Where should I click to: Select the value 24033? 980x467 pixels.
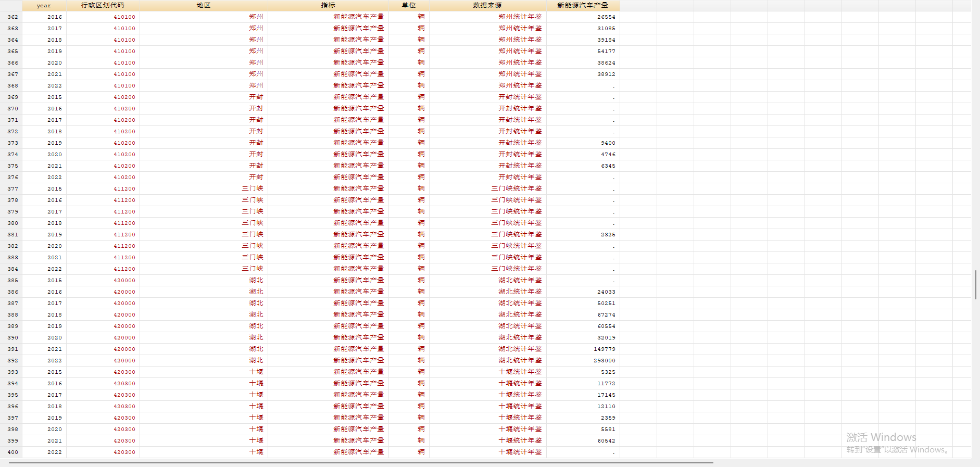[x=606, y=292]
